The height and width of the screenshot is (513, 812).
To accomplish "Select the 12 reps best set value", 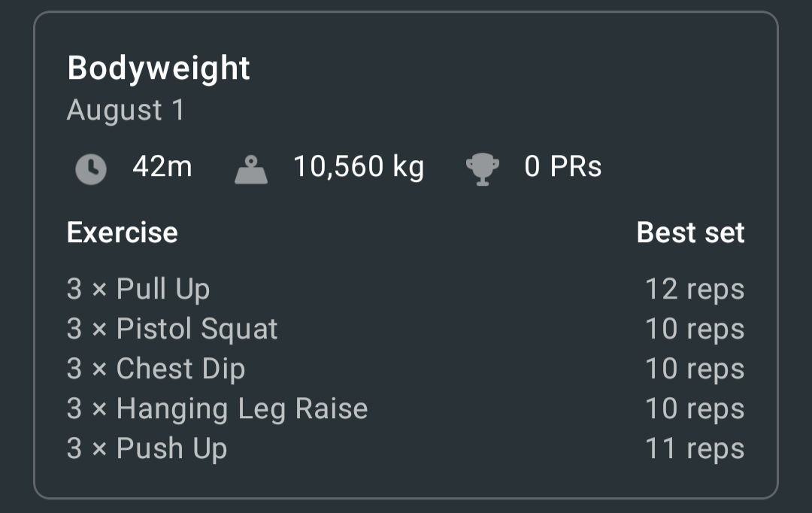I will click(x=695, y=289).
